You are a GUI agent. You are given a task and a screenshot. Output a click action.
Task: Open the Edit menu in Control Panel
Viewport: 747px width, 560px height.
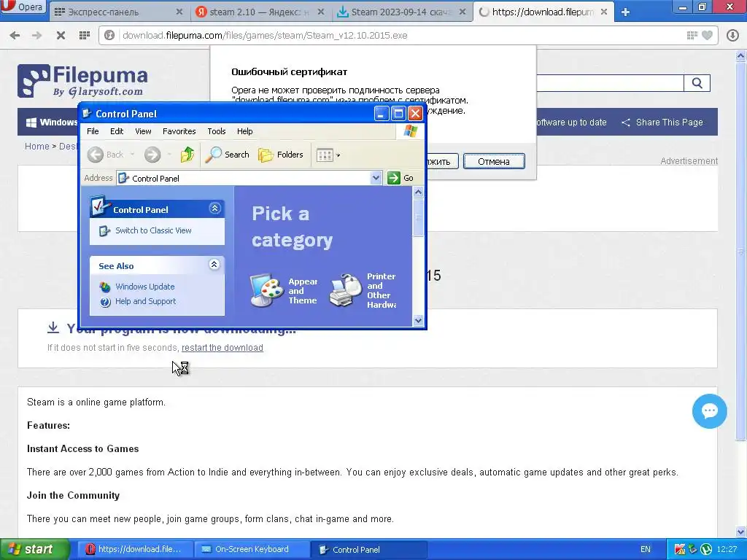click(x=117, y=131)
